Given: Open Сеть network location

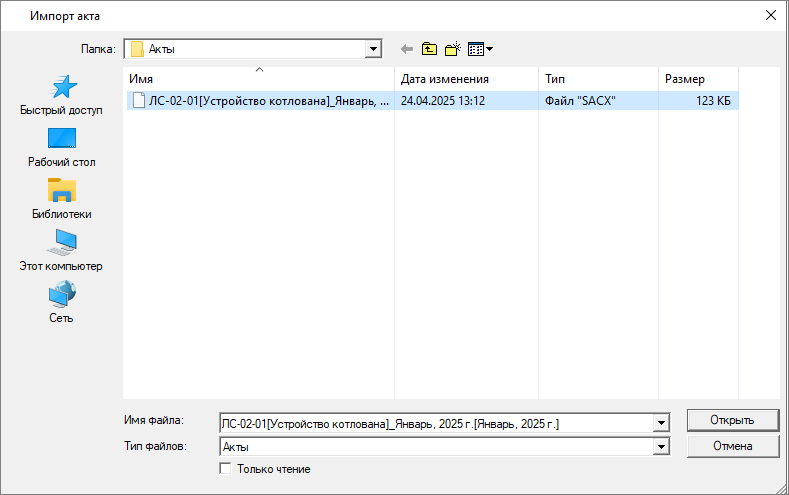Looking at the screenshot, I should pos(61,304).
